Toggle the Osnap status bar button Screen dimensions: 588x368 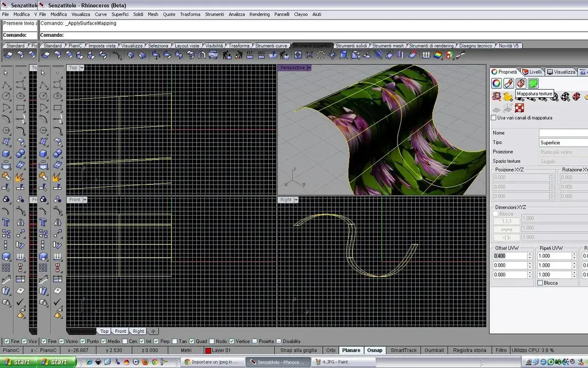(374, 350)
